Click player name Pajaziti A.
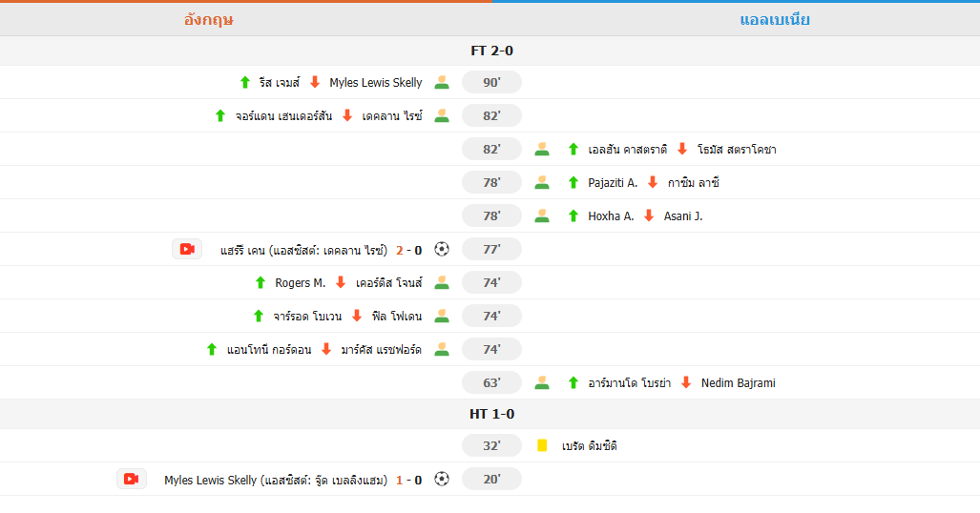980x513 pixels. [x=613, y=182]
